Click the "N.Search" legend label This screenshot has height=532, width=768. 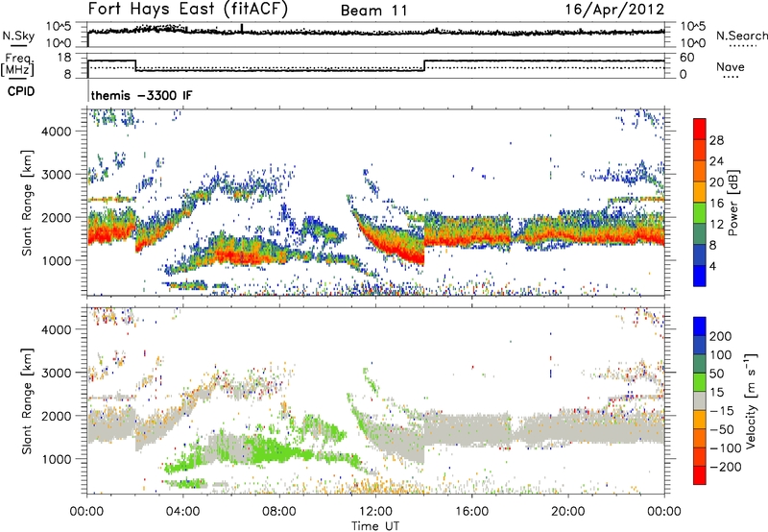[741, 36]
